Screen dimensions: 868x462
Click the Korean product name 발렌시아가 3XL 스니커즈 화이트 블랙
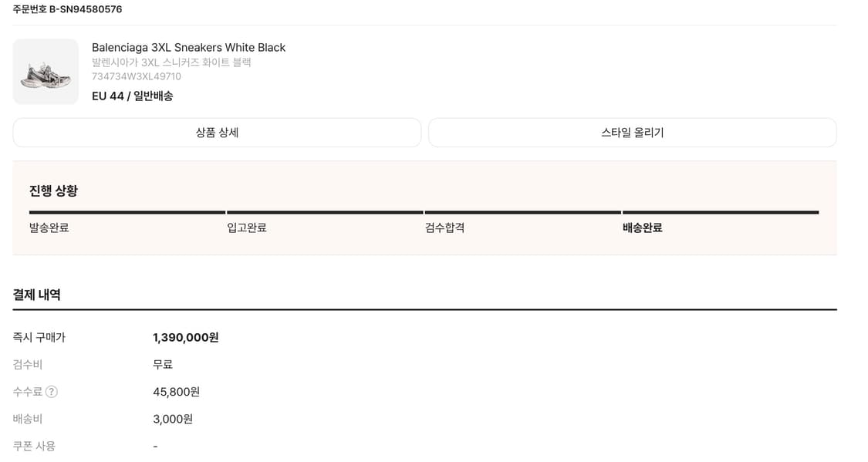coord(171,62)
